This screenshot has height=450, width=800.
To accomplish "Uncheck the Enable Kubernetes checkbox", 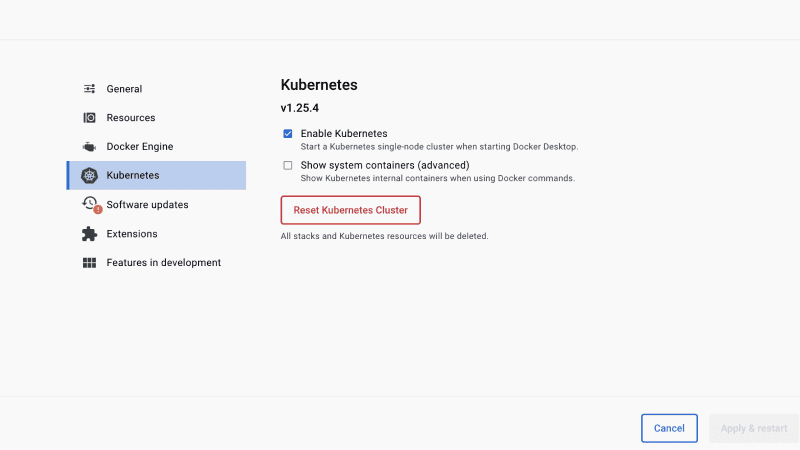I will click(x=288, y=134).
